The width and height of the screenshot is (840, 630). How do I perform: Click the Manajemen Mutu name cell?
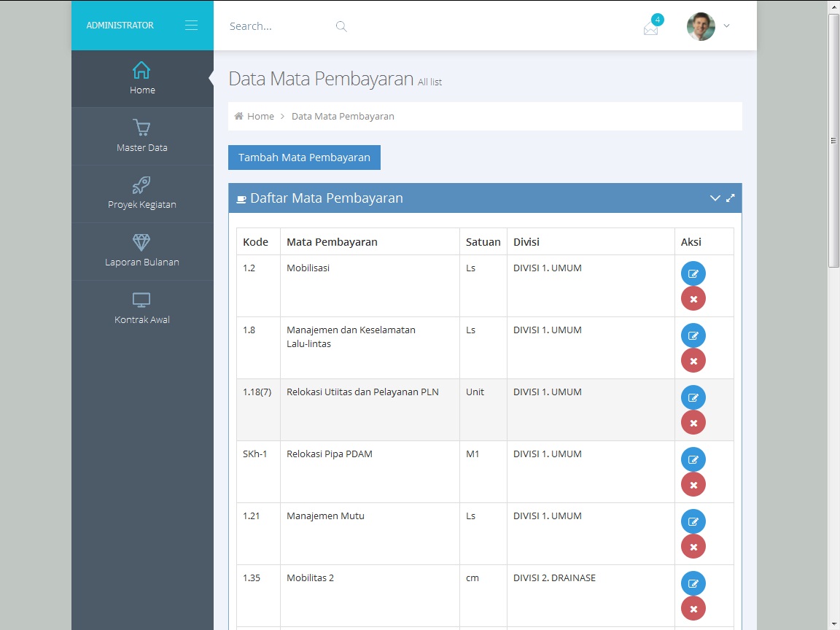(x=370, y=534)
